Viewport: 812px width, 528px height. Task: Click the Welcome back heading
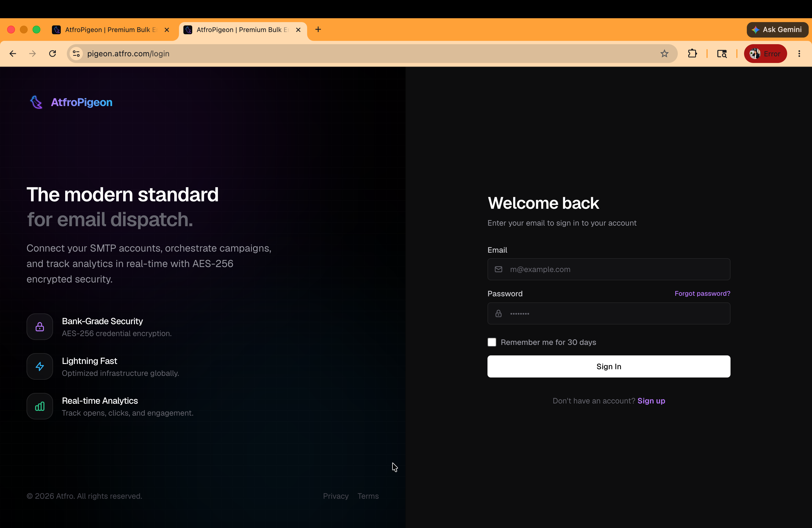[543, 203]
